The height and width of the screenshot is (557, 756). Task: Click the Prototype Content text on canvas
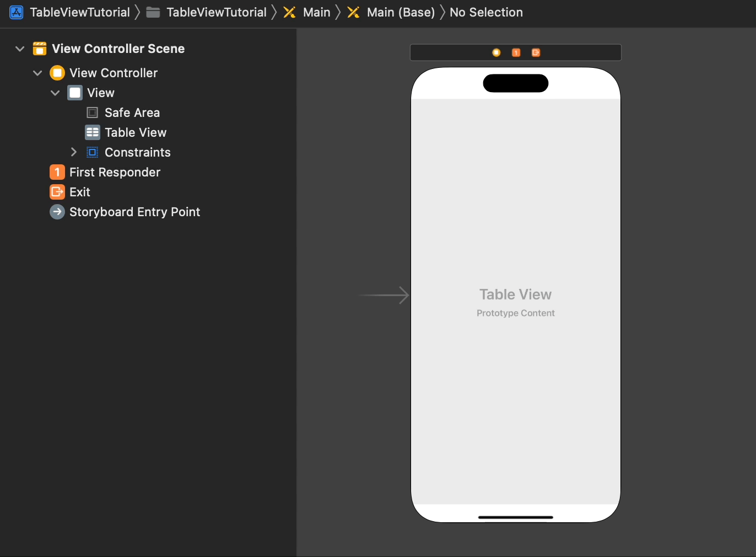pos(516,313)
